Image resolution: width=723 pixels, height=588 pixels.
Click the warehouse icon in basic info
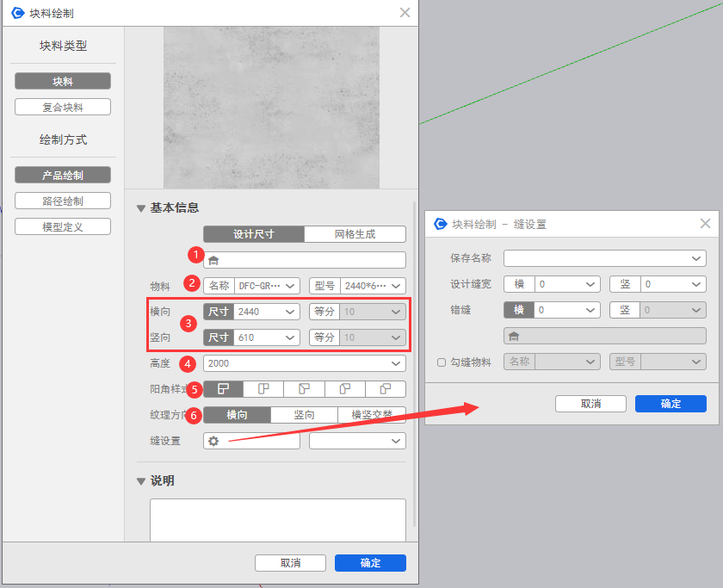(x=214, y=260)
